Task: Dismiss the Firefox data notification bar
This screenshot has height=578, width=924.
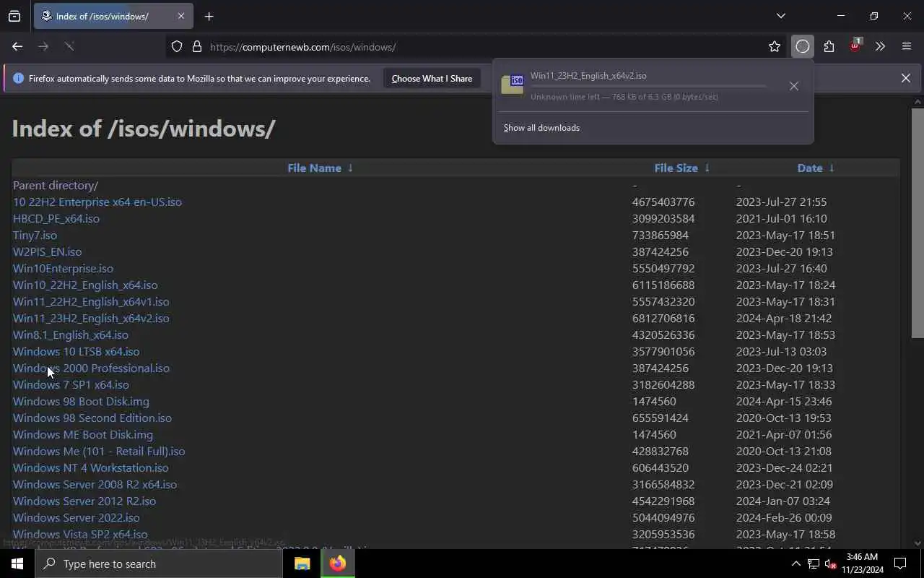Action: 905,78
